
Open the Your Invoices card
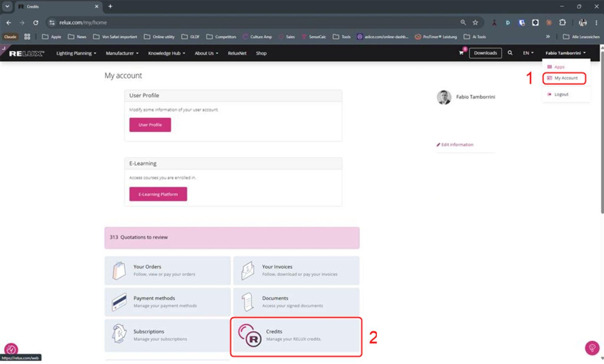tap(296, 271)
